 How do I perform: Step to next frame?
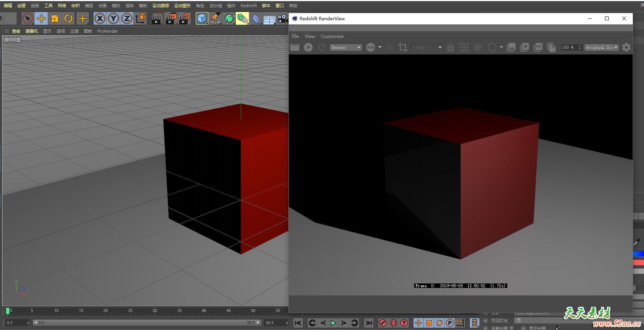344,323
